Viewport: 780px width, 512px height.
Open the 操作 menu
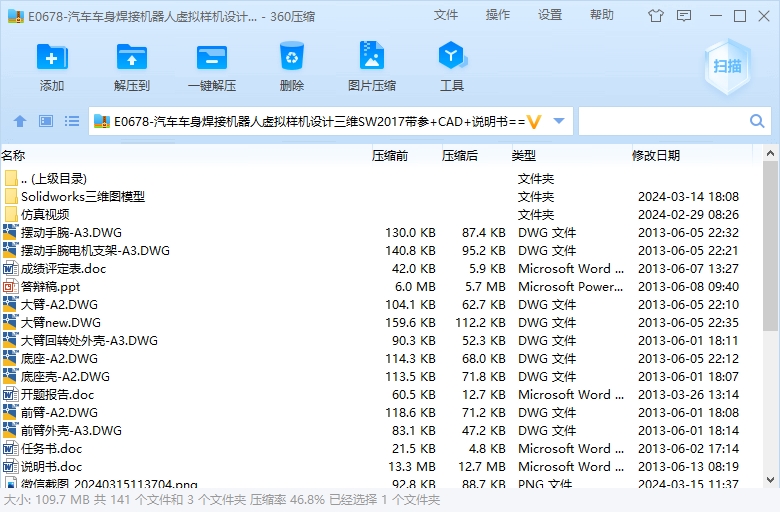[x=497, y=15]
